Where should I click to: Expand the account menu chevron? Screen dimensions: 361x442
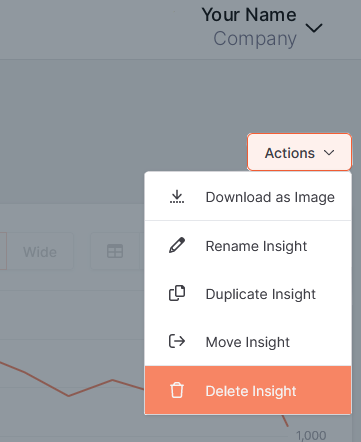(x=314, y=28)
